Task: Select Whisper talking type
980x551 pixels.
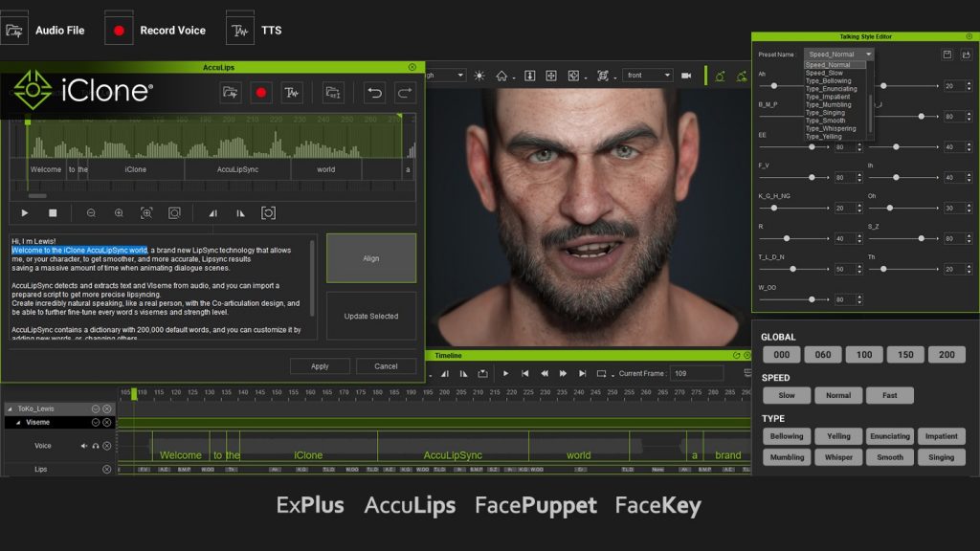Action: (x=838, y=457)
